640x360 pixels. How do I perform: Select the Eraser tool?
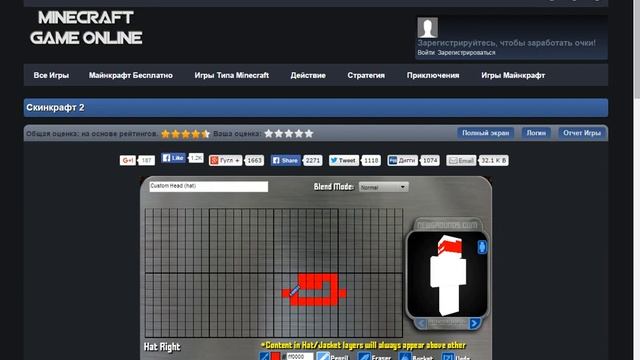tap(375, 357)
